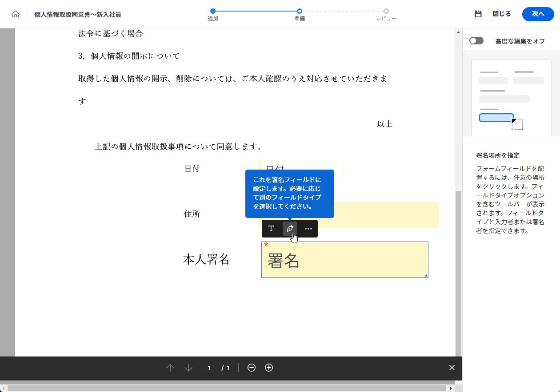Select the text field tool icon

pyautogui.click(x=271, y=229)
